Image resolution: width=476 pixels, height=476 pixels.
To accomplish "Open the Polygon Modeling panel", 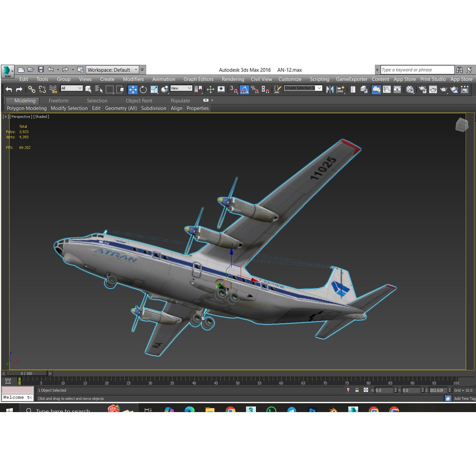I will coord(27,108).
